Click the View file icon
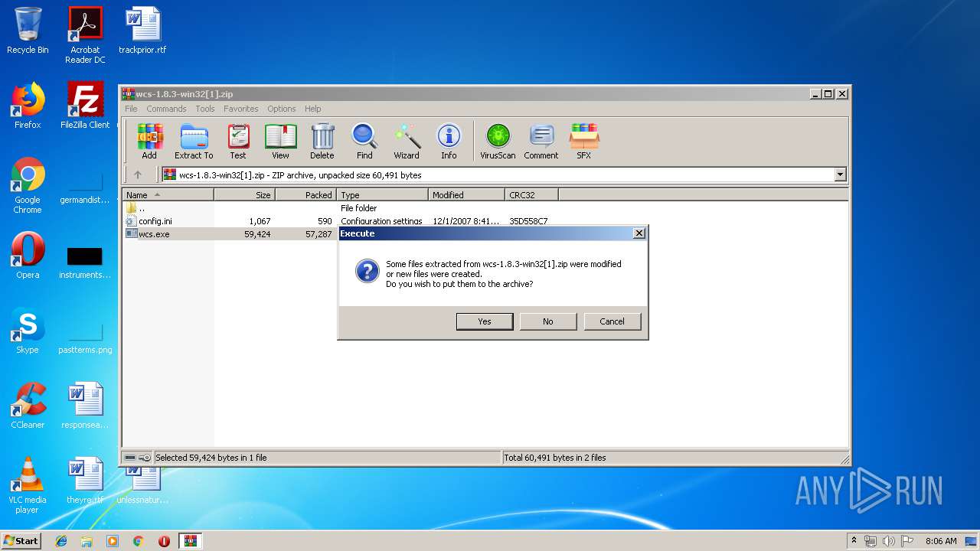Image resolution: width=980 pixels, height=551 pixels. tap(280, 142)
